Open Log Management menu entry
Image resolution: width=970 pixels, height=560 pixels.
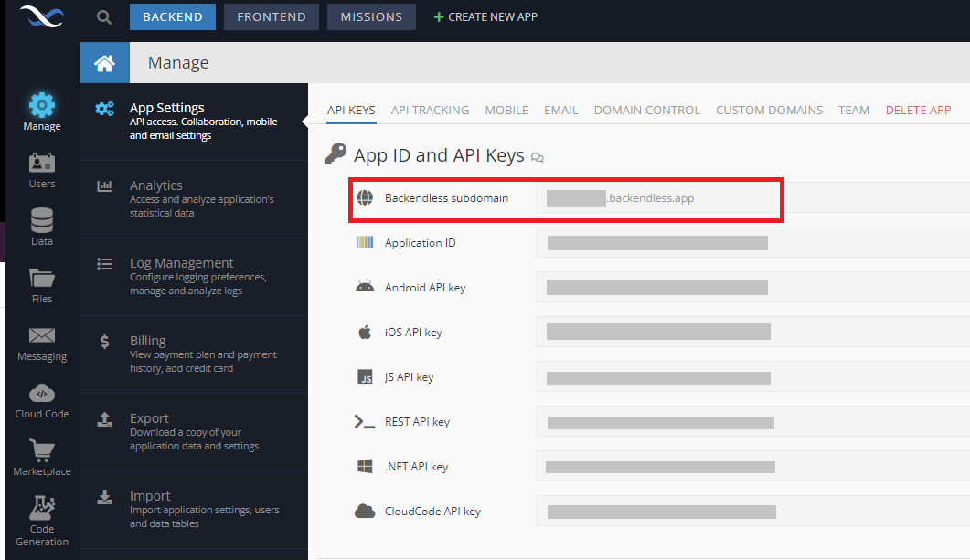(x=194, y=278)
